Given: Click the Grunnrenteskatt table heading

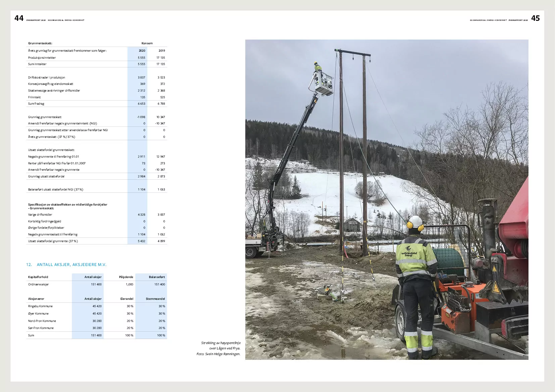Looking at the screenshot, I should click(40, 43).
